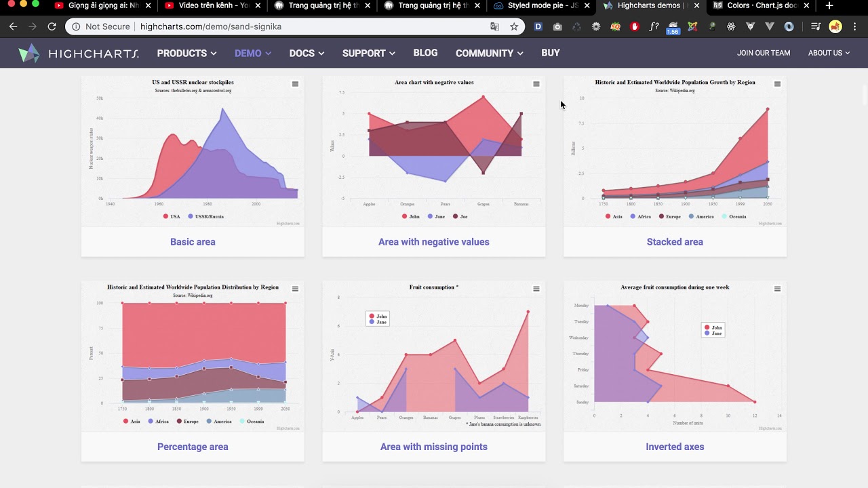Image resolution: width=868 pixels, height=488 pixels.
Task: Click the camera screenshot extension icon
Action: tap(557, 26)
